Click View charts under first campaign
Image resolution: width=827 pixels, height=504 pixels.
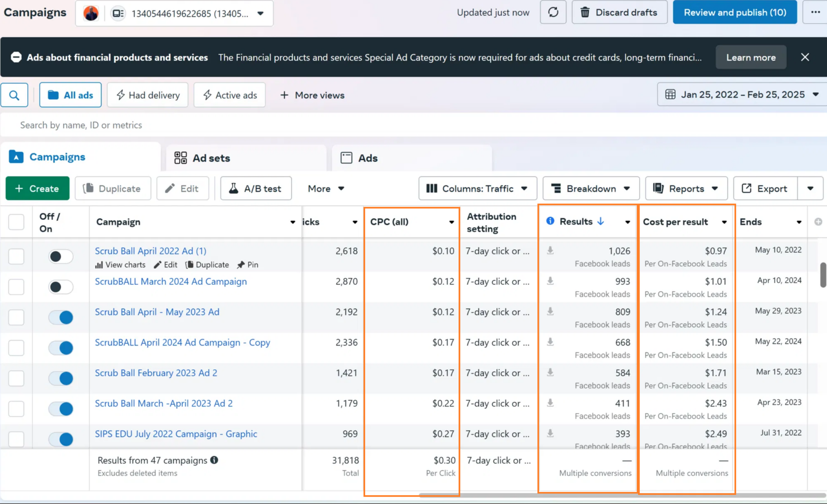[x=120, y=265]
